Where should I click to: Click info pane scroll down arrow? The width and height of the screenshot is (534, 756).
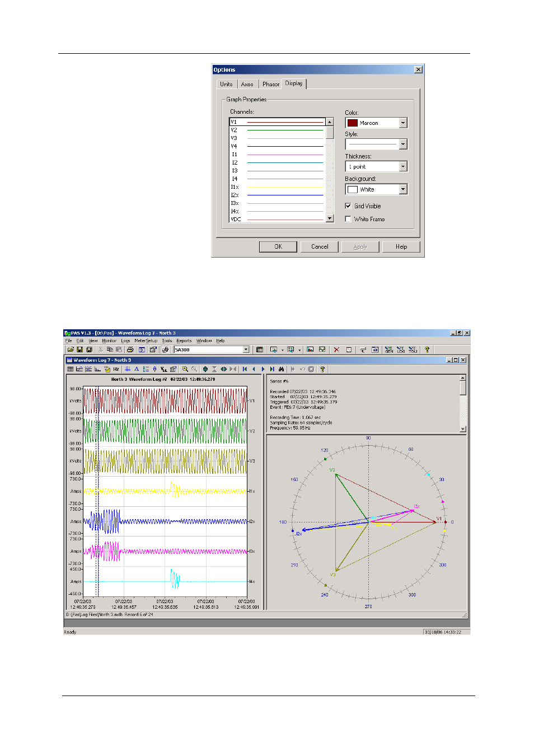463,428
